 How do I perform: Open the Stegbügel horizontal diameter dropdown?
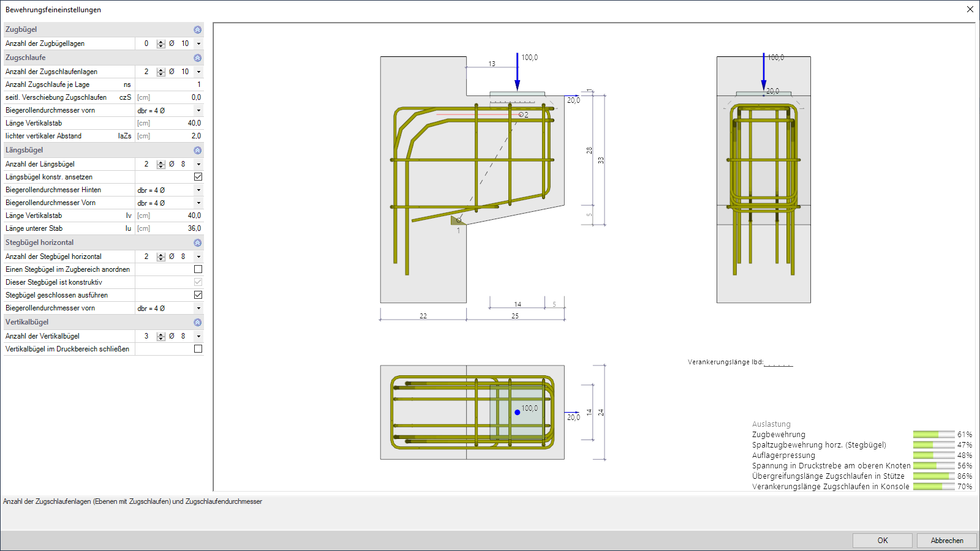(198, 257)
